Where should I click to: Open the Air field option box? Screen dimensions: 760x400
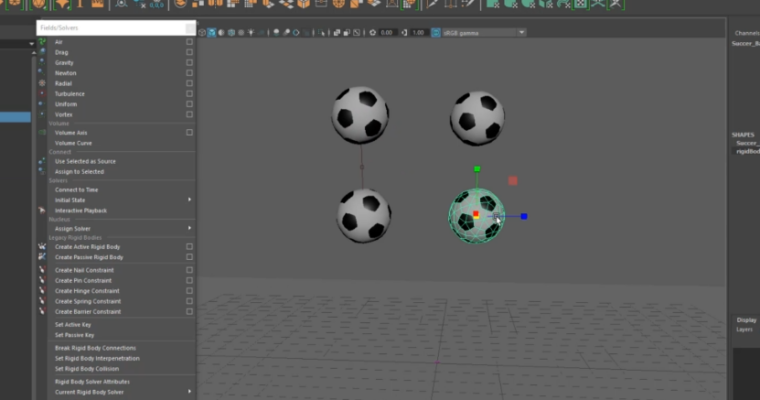tap(190, 42)
